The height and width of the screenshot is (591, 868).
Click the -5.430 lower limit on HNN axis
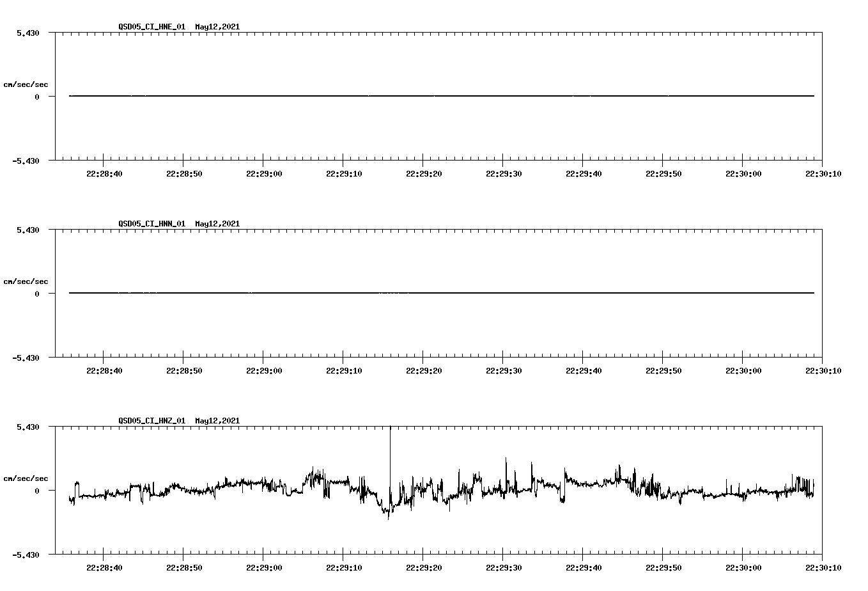(26, 358)
